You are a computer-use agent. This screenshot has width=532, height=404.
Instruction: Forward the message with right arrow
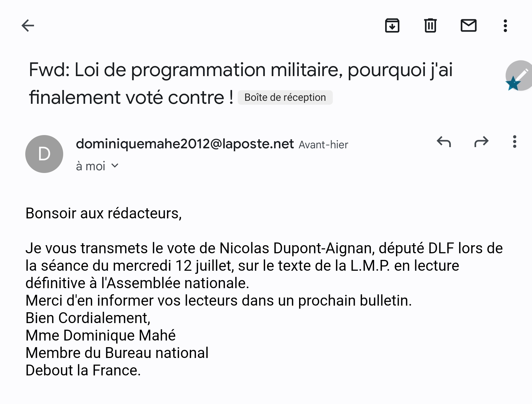click(x=481, y=141)
